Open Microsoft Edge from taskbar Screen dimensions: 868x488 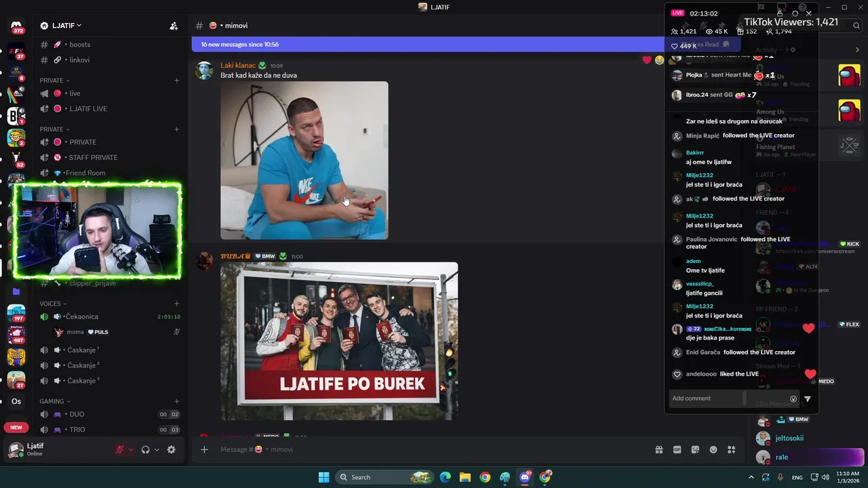click(445, 477)
